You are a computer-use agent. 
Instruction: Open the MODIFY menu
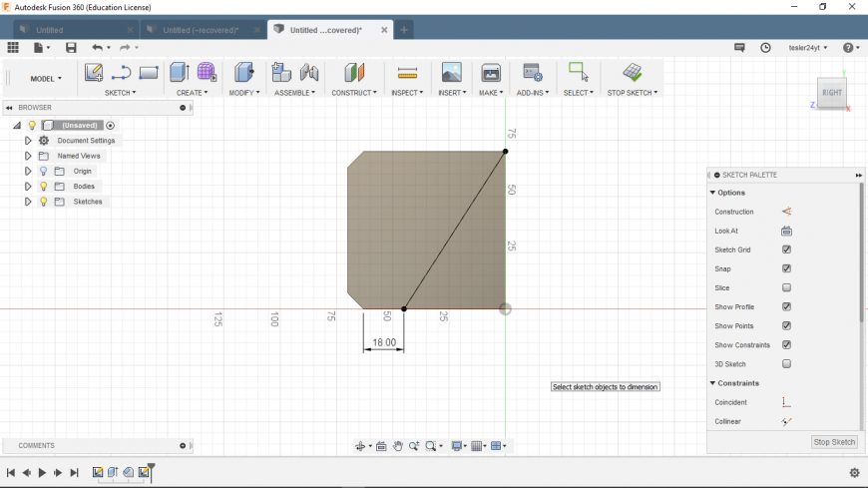(244, 93)
